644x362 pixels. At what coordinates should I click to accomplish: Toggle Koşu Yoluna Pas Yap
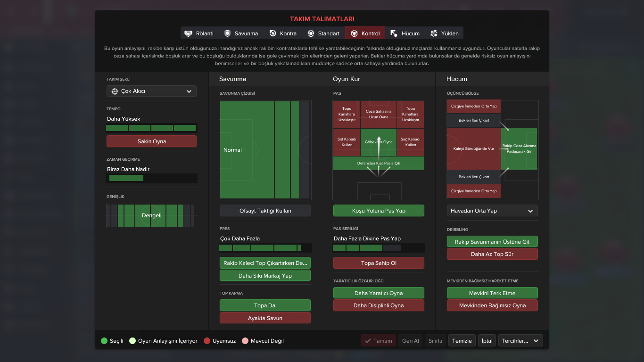coord(379,211)
